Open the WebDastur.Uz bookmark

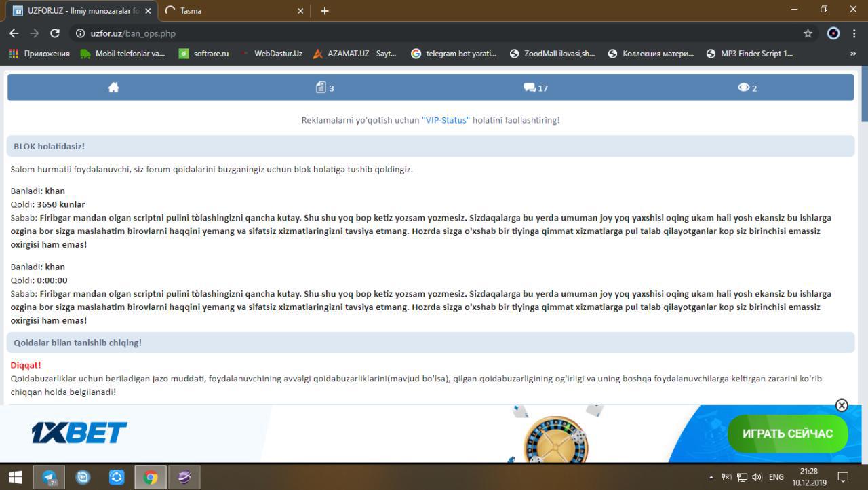[272, 54]
